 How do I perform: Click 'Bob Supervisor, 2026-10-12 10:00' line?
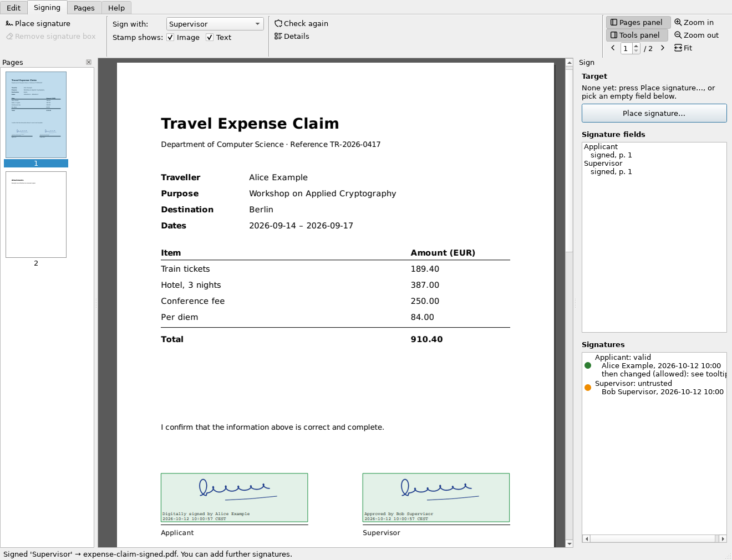click(663, 392)
